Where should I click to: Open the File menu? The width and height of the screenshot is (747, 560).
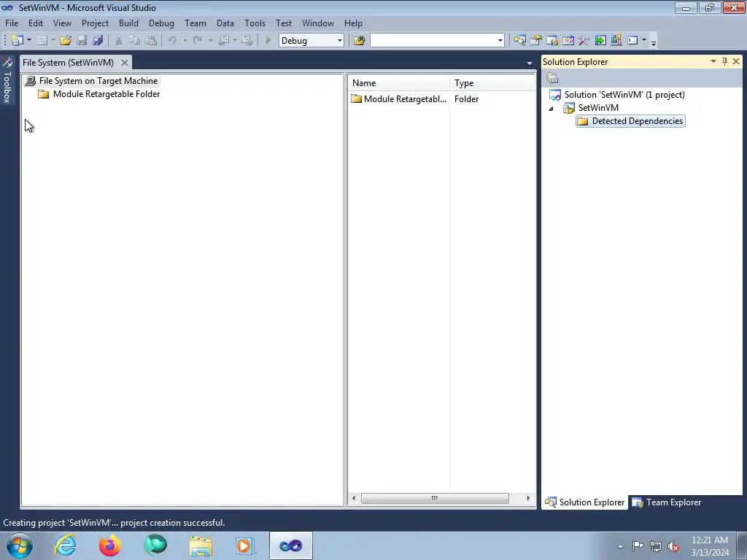12,23
